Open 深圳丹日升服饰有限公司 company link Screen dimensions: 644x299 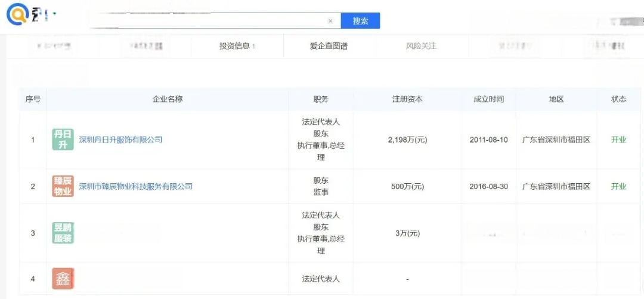click(x=120, y=140)
